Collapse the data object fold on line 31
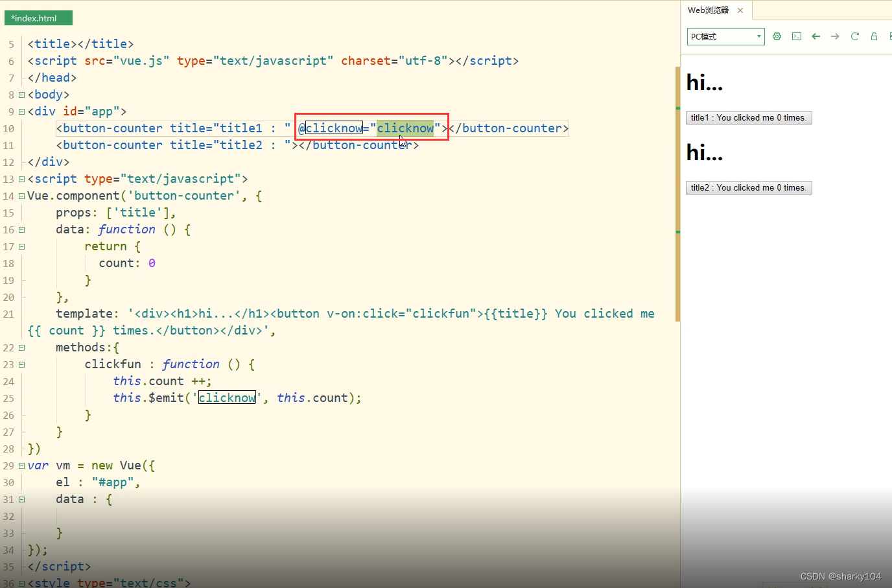 (x=21, y=499)
